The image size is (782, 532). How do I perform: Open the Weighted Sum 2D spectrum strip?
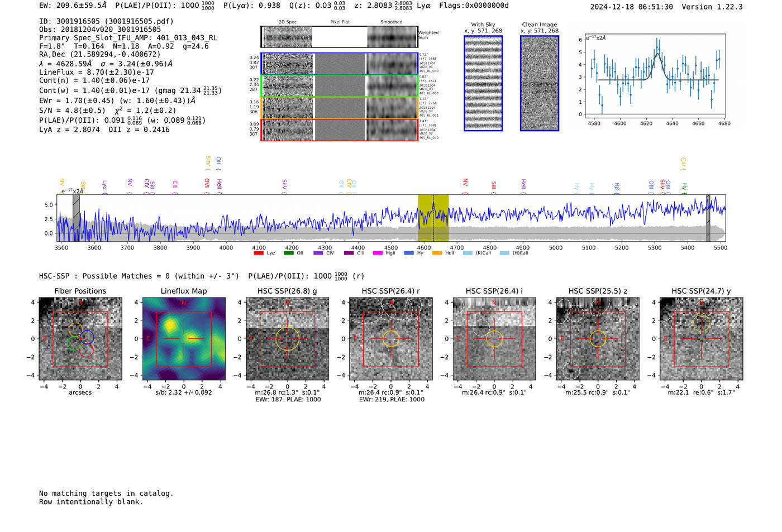click(339, 37)
